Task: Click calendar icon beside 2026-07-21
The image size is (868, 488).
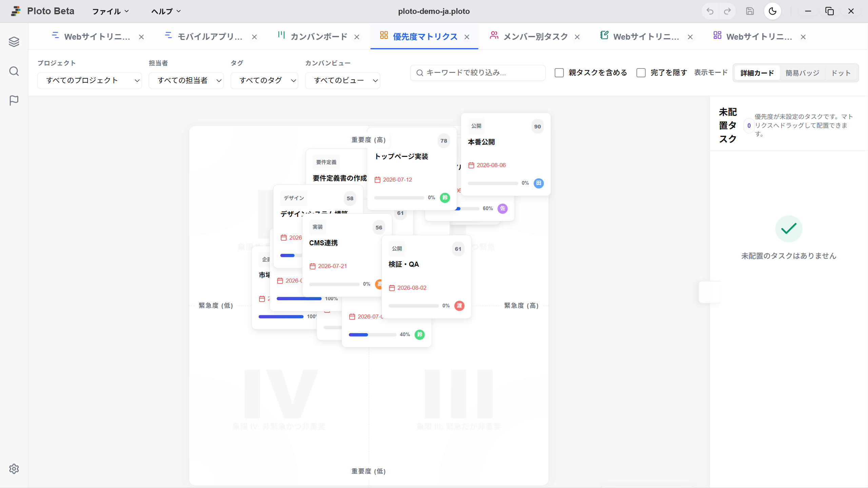Action: coord(312,266)
